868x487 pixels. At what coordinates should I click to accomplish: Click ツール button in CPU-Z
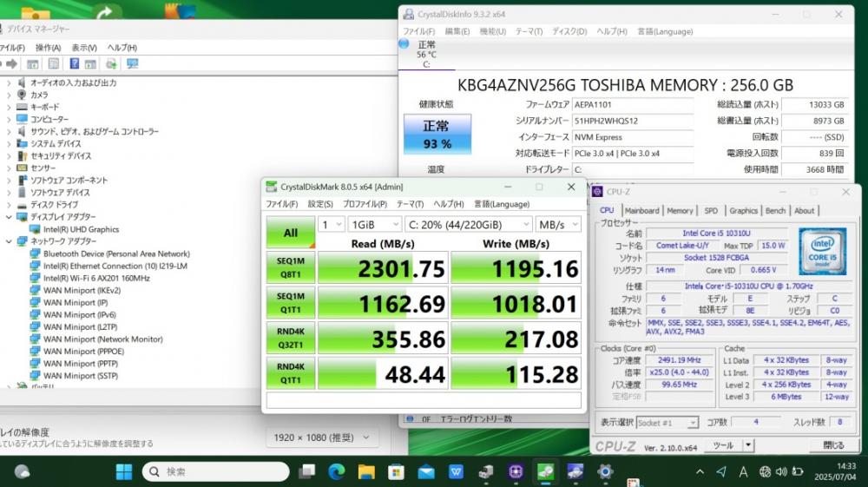point(723,445)
